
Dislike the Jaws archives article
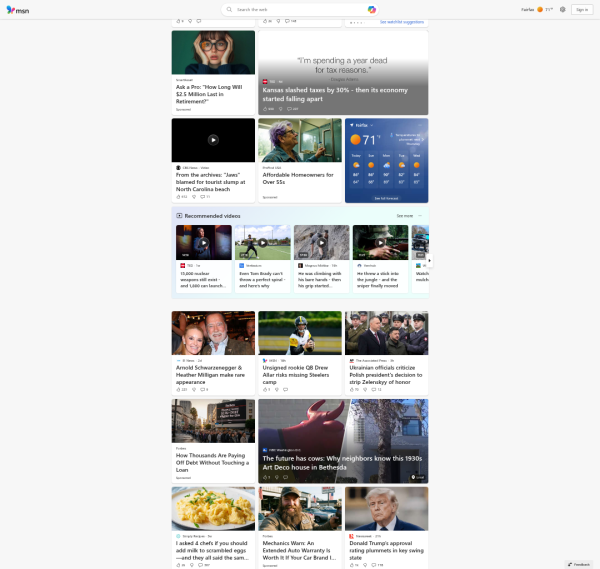[194, 197]
